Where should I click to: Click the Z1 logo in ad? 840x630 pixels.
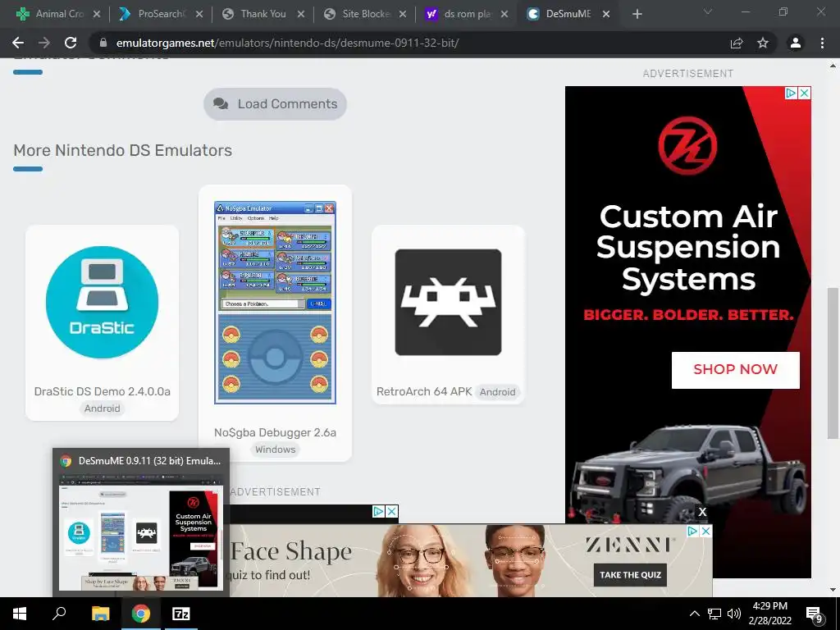tap(687, 146)
